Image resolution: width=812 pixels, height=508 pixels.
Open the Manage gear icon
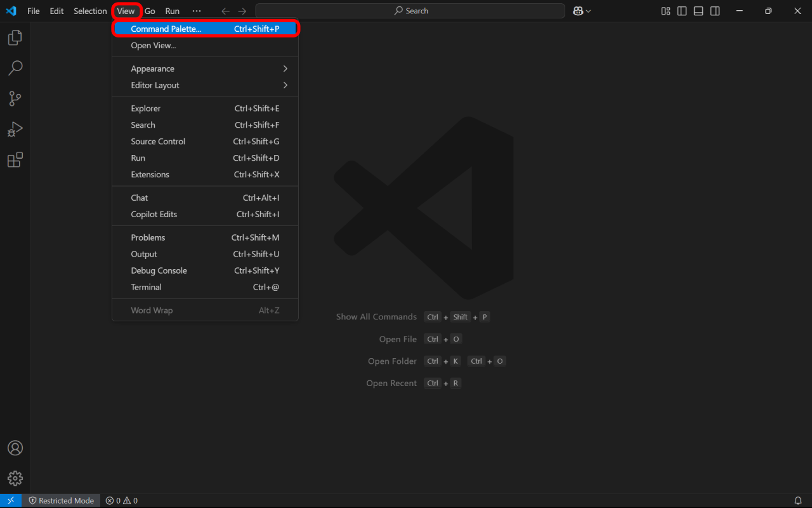(15, 478)
